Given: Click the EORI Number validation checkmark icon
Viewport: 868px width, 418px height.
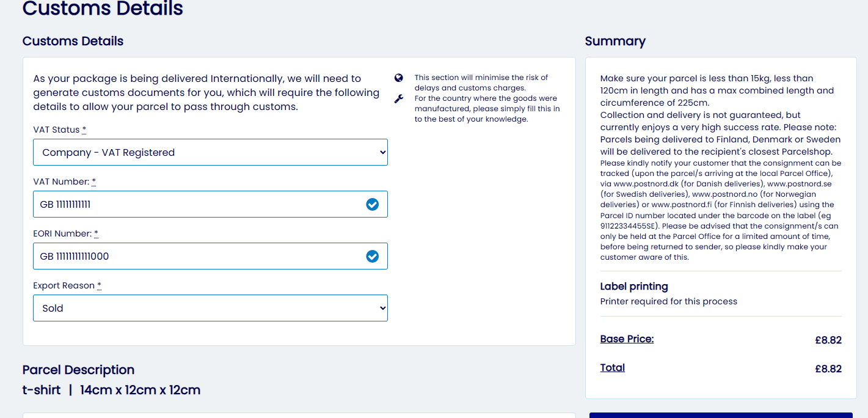Looking at the screenshot, I should tap(372, 256).
